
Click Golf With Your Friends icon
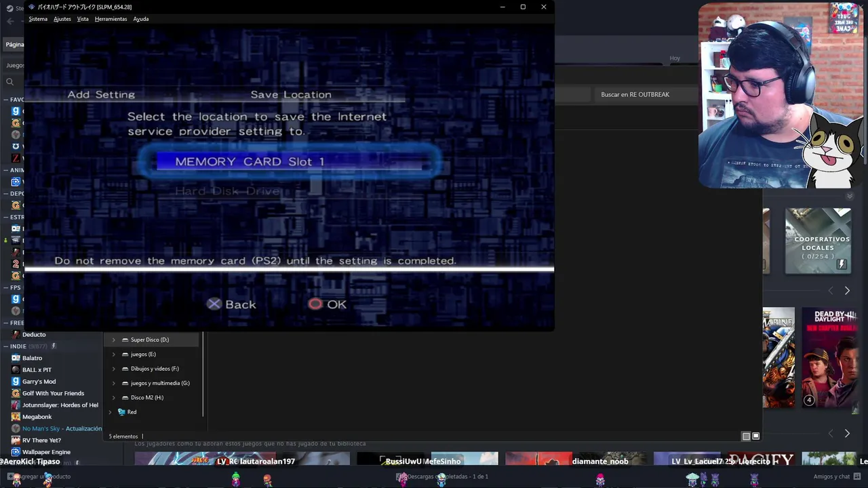pyautogui.click(x=16, y=393)
